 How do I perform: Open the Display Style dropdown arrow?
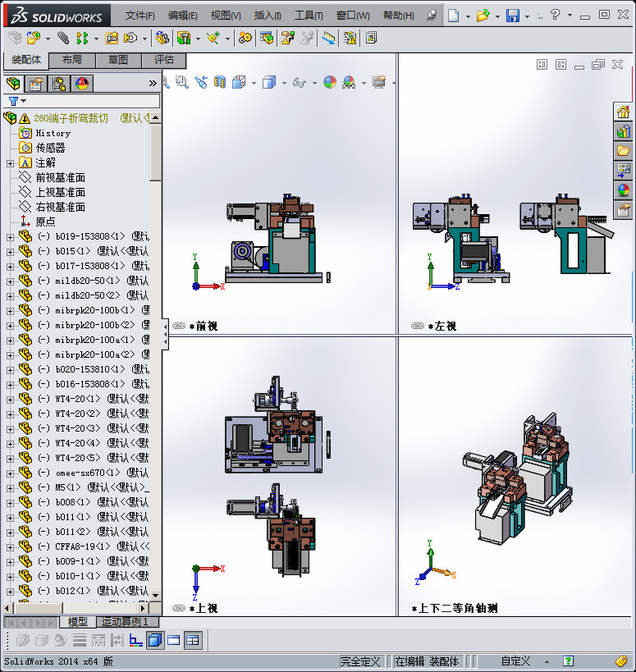(284, 83)
